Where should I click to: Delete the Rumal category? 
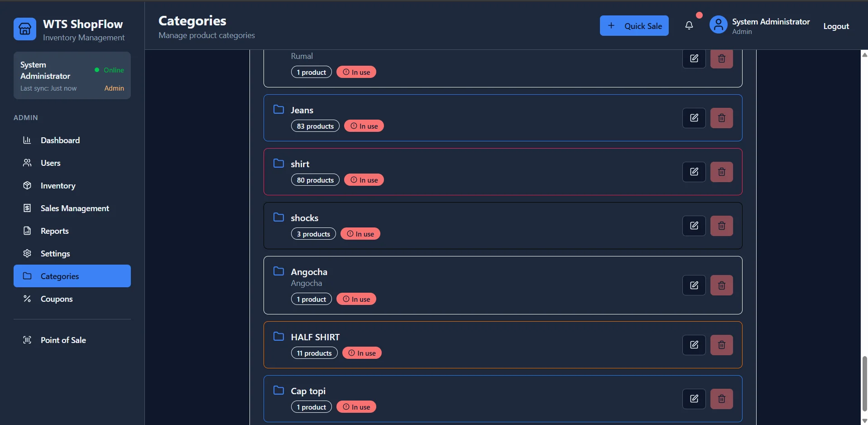click(x=721, y=59)
